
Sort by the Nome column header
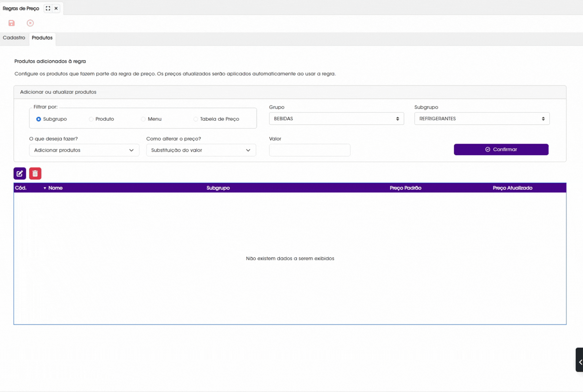coord(55,188)
